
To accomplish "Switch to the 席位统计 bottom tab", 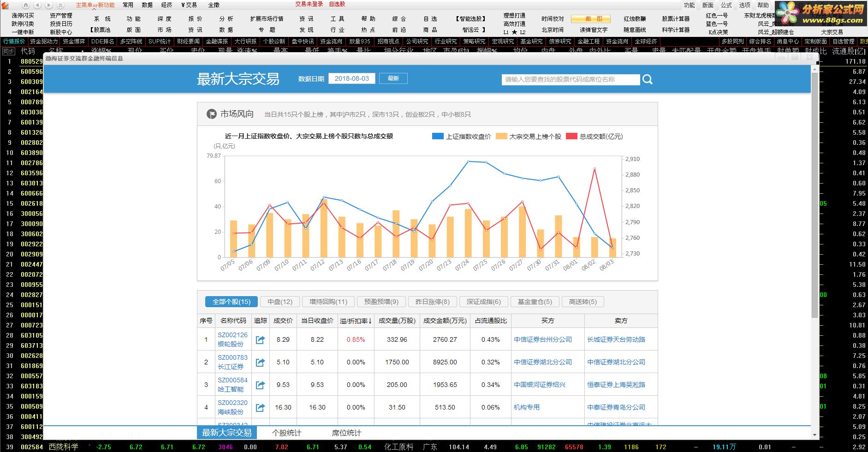I will tap(346, 433).
